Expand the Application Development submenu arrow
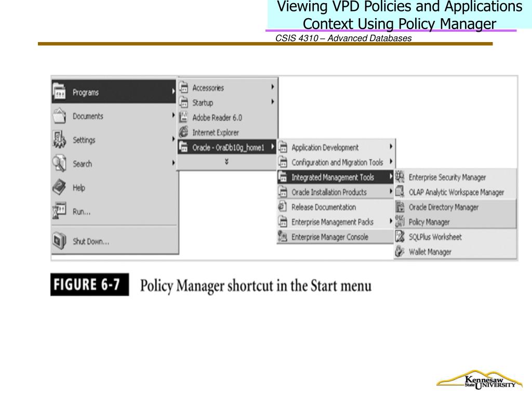Image resolution: width=532 pixels, height=399 pixels. pyautogui.click(x=391, y=147)
